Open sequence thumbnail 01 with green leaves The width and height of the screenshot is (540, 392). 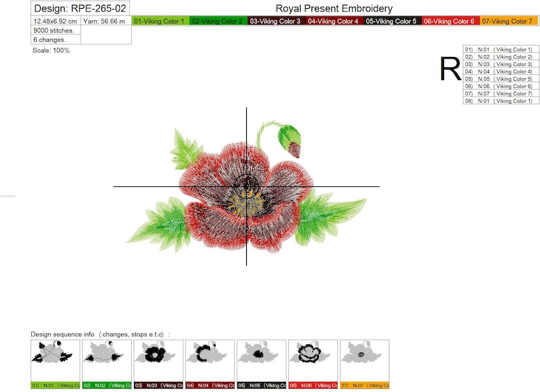coord(56,364)
